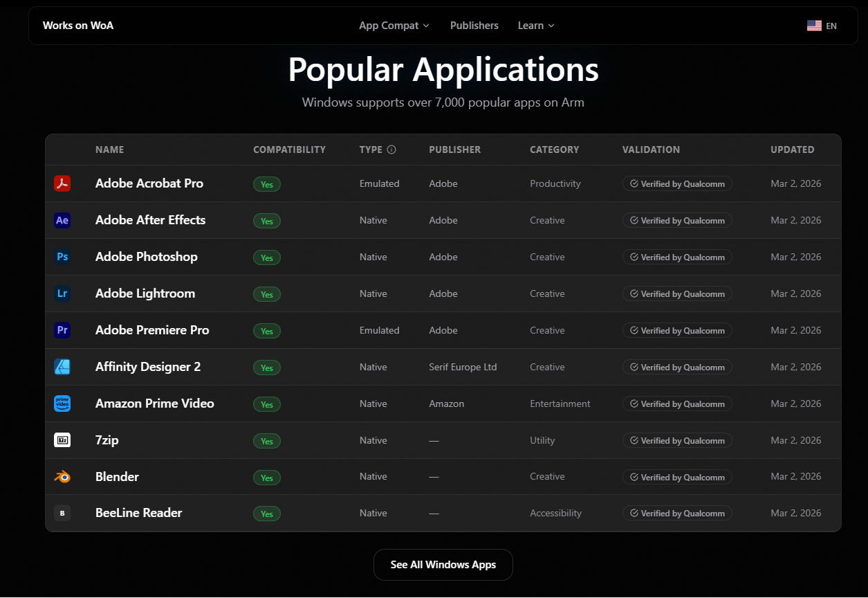Click the COMPATIBILITY column header
The height and width of the screenshot is (598, 868).
click(289, 149)
